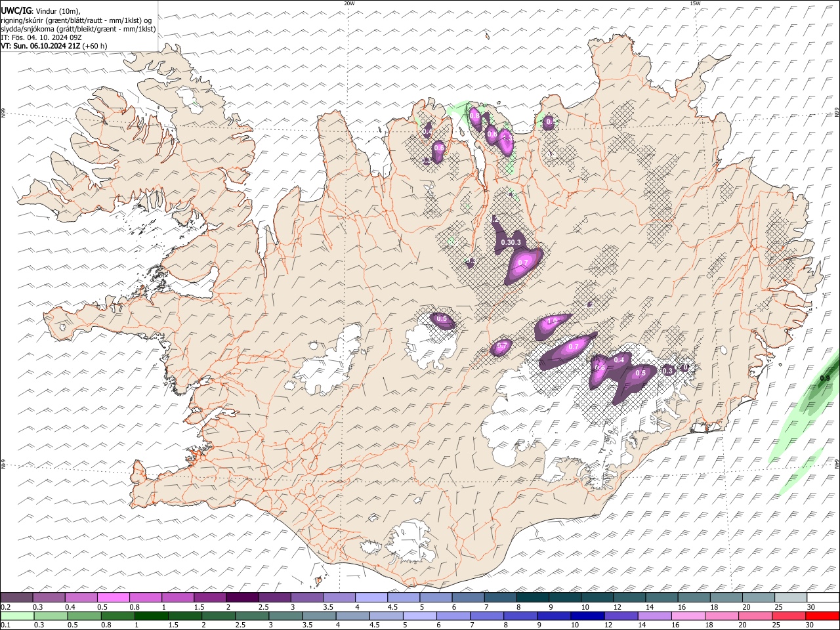This screenshot has width=840, height=630.
Task: Pick the white 30 swatch on the top legend row
Action: click(x=823, y=597)
